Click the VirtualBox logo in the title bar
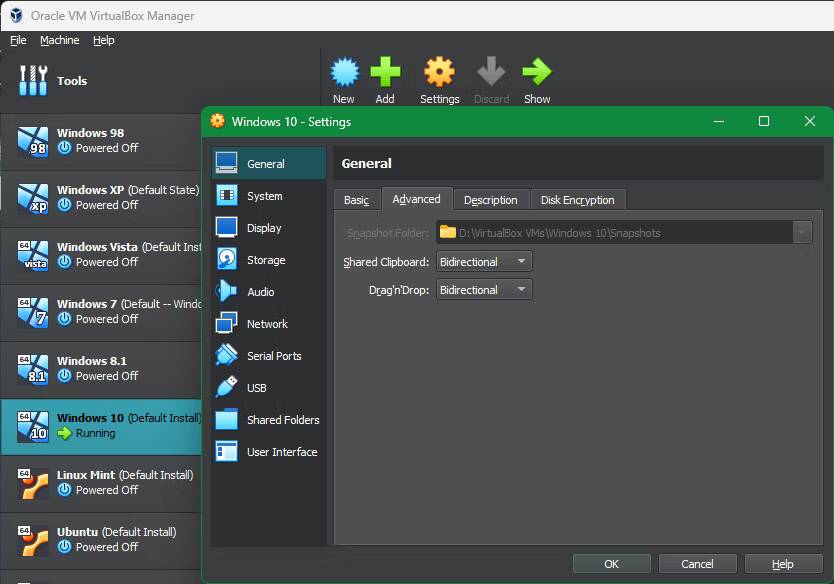The image size is (834, 584). coord(16,15)
